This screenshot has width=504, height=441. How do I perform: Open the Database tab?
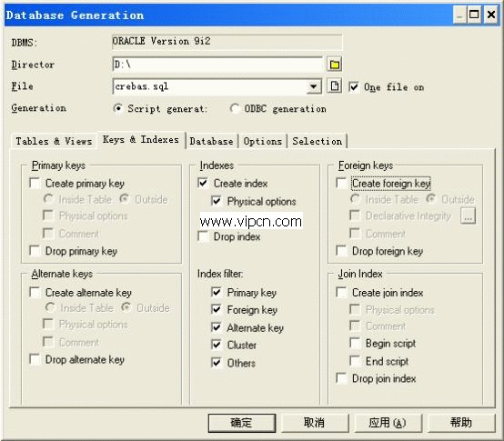coord(211,141)
